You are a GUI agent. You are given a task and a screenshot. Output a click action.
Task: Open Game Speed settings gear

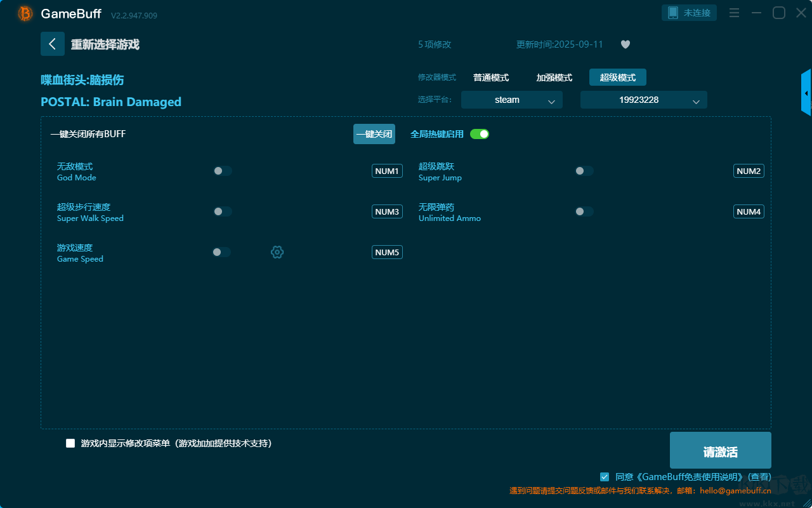tap(277, 252)
